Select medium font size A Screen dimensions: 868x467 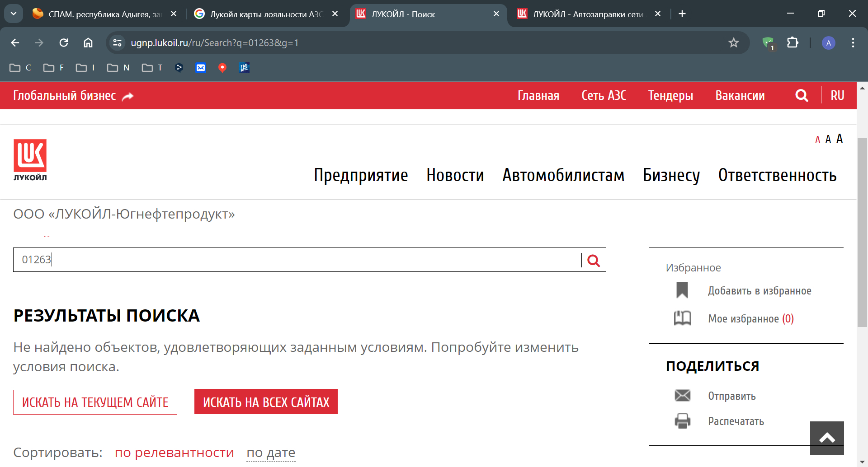click(828, 140)
